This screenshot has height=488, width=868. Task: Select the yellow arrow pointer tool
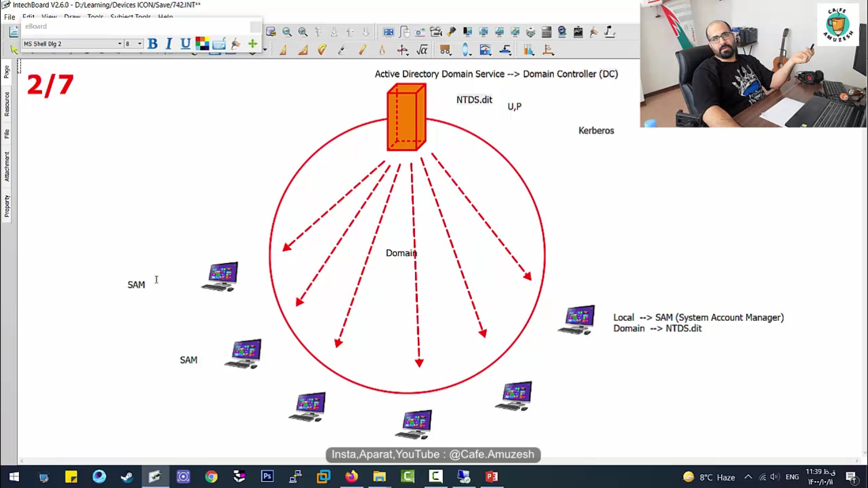click(x=14, y=50)
